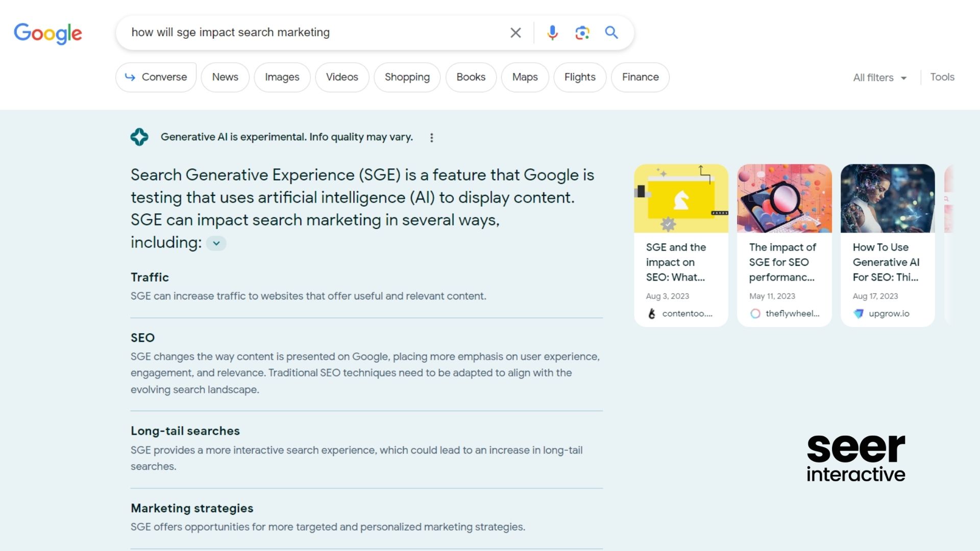Open the 'SGE and the impact on SEO' card

pos(676,262)
